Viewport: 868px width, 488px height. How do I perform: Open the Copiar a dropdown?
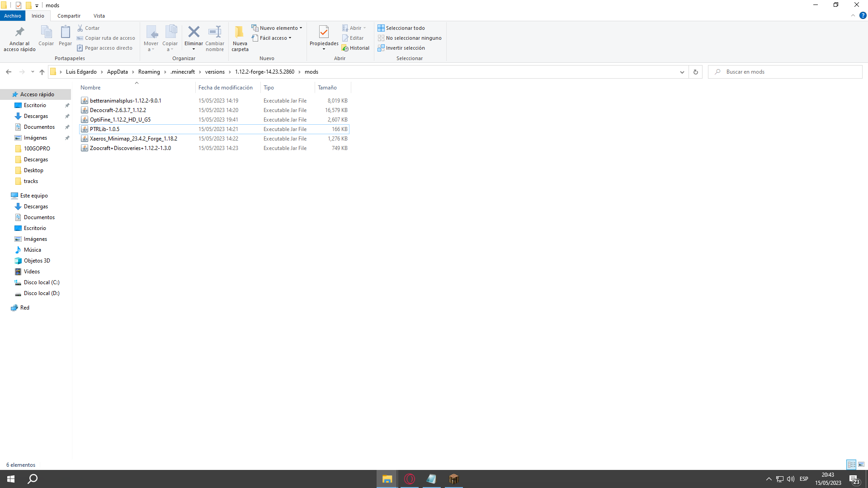coord(170,38)
